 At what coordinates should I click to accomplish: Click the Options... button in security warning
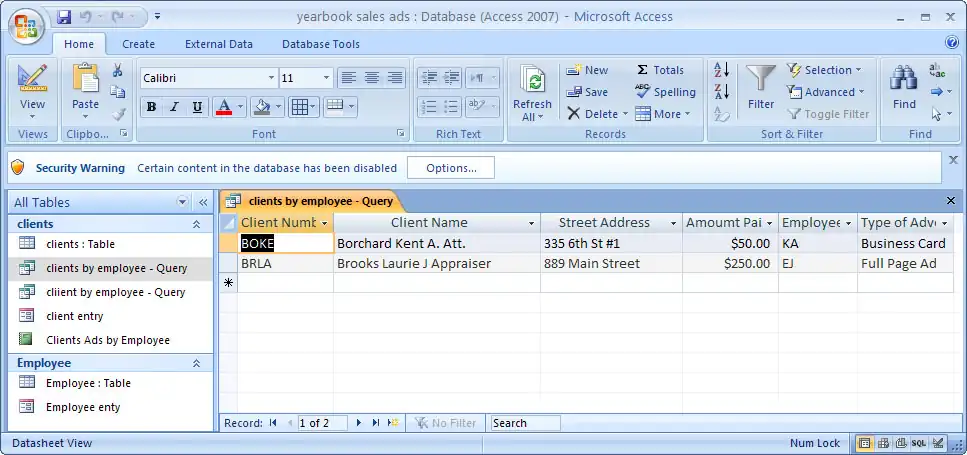[450, 168]
